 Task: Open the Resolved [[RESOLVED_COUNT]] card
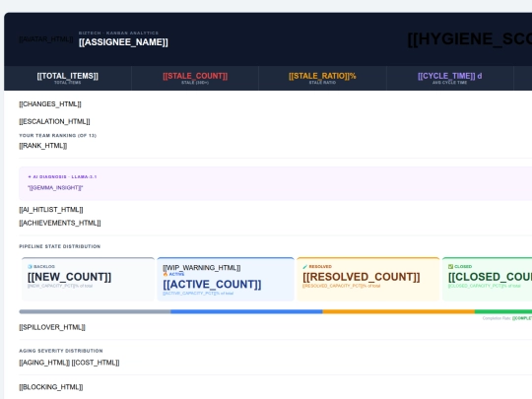coord(368,279)
